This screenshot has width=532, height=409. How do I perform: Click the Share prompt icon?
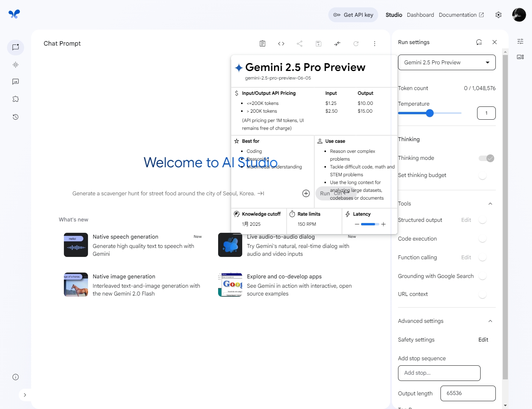click(299, 44)
